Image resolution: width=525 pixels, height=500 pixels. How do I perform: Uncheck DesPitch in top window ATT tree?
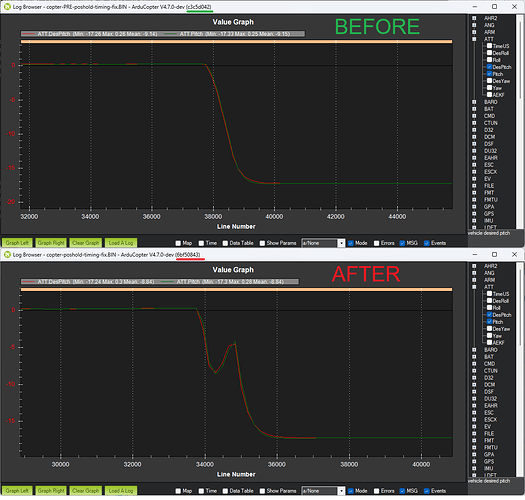coord(489,67)
